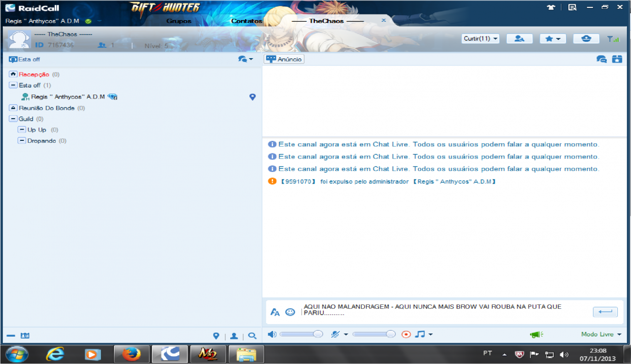The image size is (631, 364).
Task: Click the Anúncio button
Action: click(284, 59)
